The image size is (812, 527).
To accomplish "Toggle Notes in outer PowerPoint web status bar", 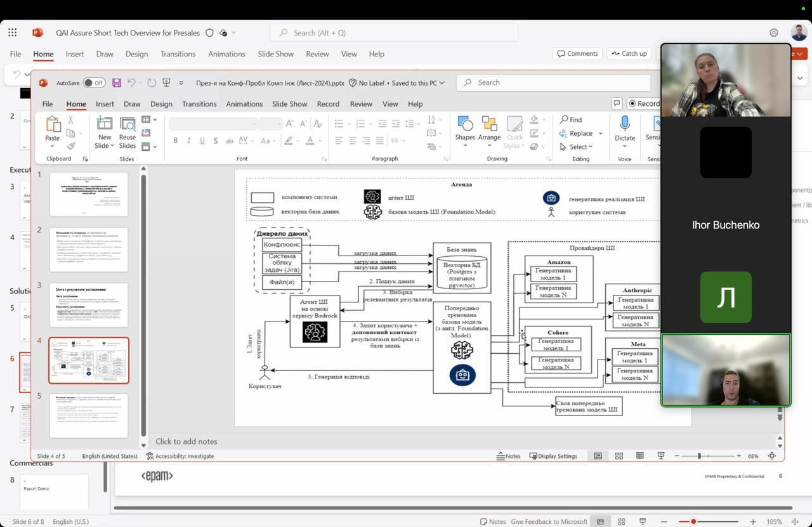I will [x=493, y=521].
